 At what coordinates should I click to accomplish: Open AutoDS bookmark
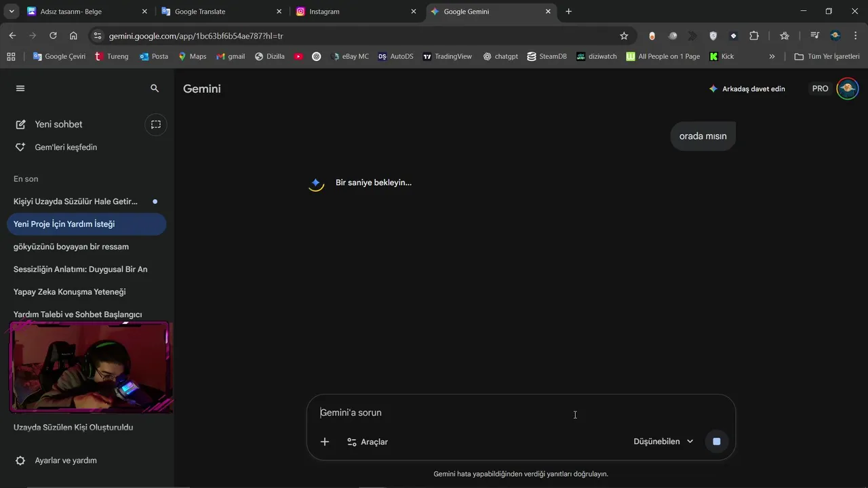point(396,56)
